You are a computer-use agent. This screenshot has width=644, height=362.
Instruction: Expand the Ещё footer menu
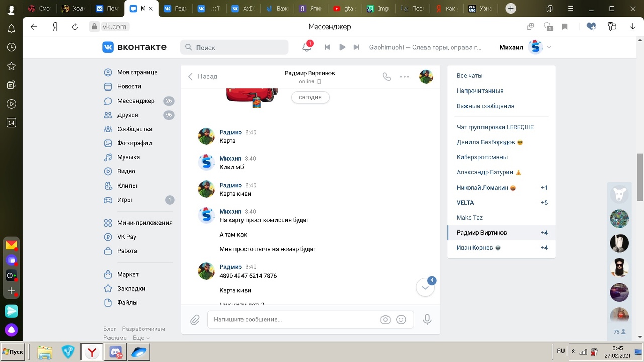(141, 338)
